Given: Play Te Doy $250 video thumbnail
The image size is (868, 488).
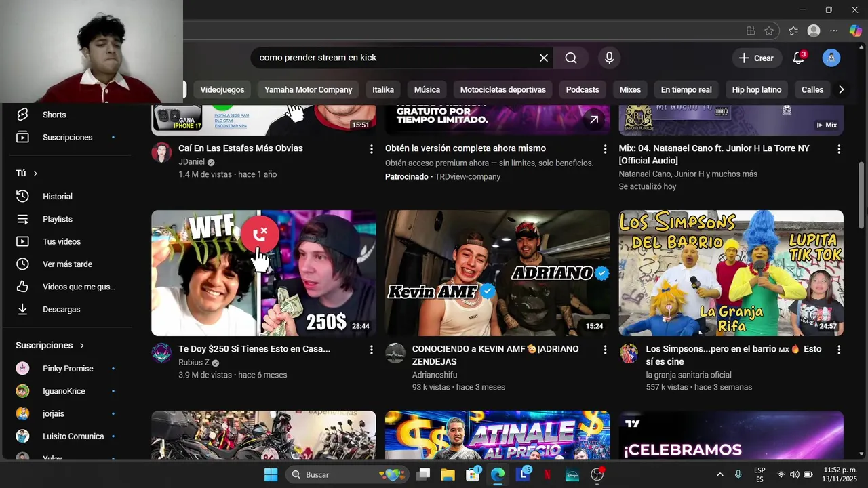Looking at the screenshot, I should 264,273.
